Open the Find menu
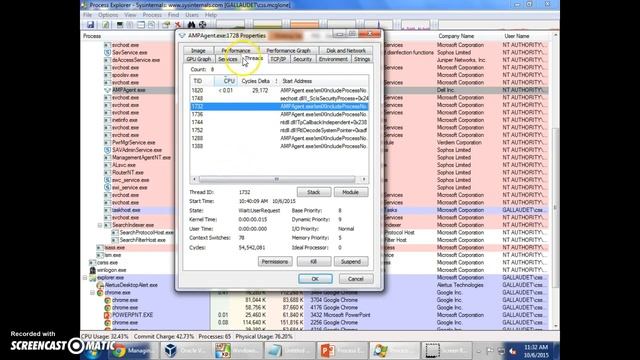Viewport: 640px width, 360px height. tap(173, 15)
